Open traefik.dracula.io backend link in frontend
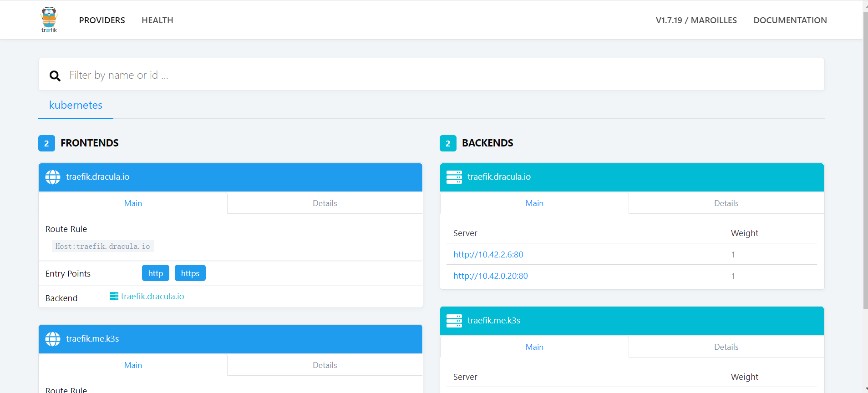 (152, 296)
